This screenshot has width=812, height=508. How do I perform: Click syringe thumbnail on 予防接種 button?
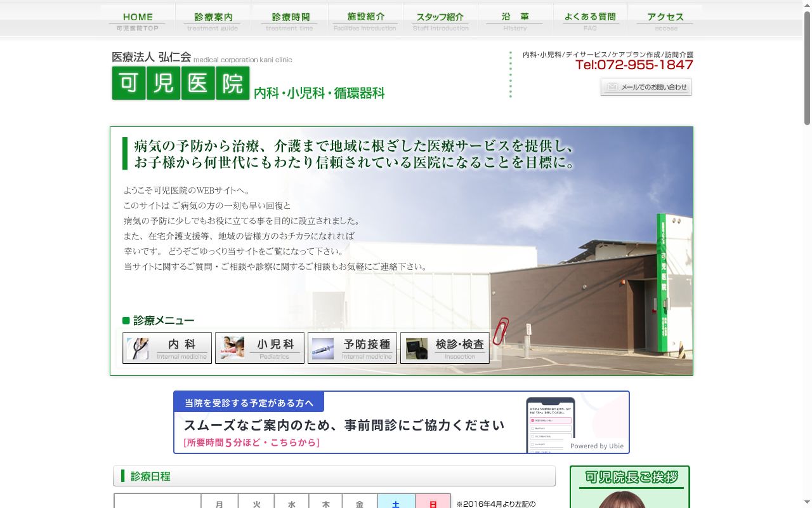tap(323, 349)
